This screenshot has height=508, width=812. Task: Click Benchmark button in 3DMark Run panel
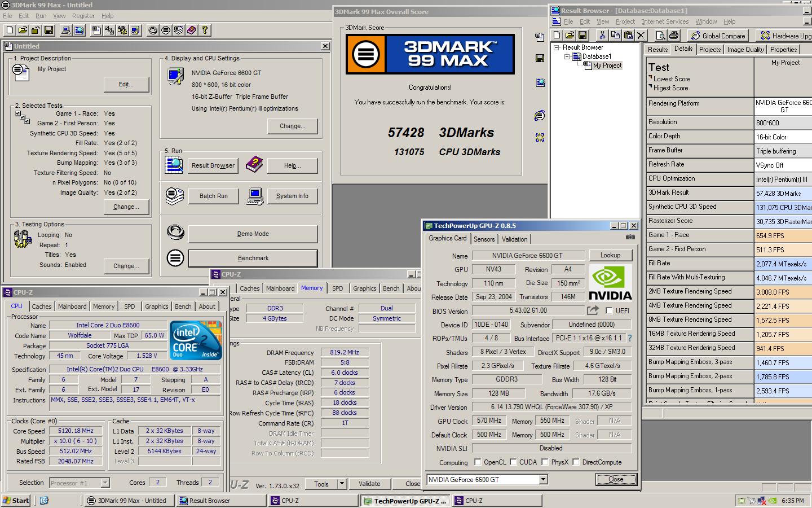[253, 258]
